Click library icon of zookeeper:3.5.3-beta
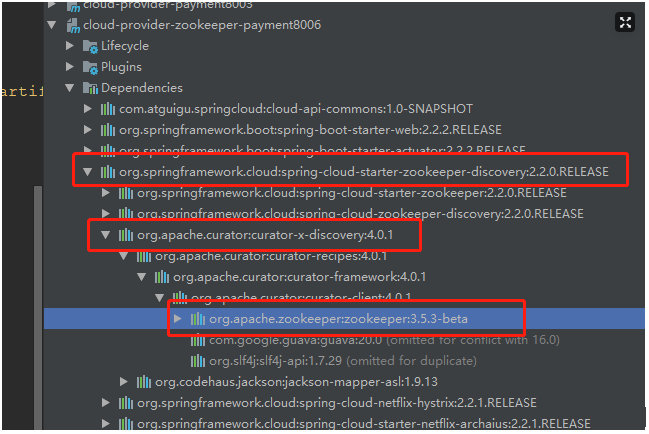 198,319
